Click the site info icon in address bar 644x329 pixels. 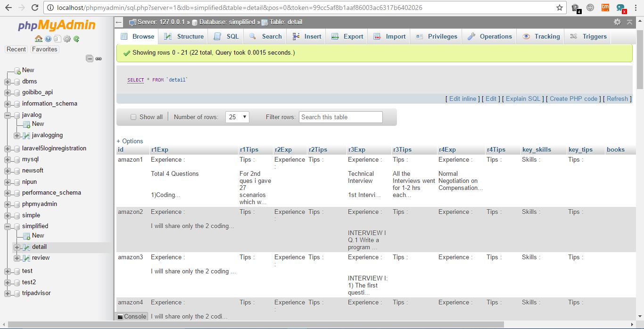(50, 8)
